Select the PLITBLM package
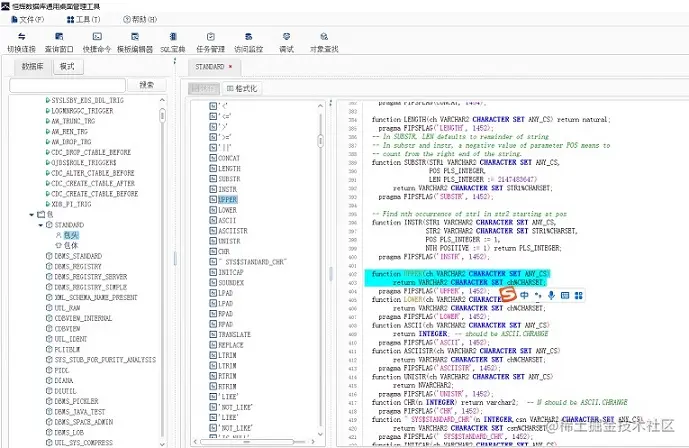This screenshot has height=448, width=689. click(67, 349)
